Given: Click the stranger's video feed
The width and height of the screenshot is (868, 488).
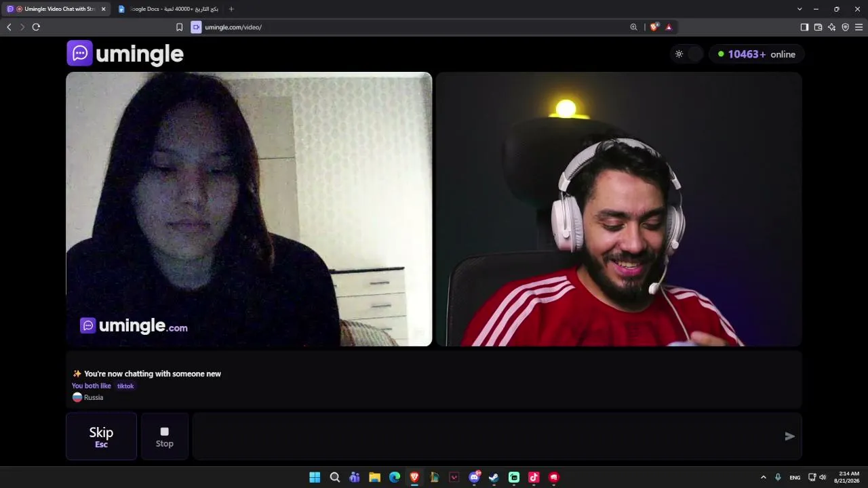Looking at the screenshot, I should point(249,209).
